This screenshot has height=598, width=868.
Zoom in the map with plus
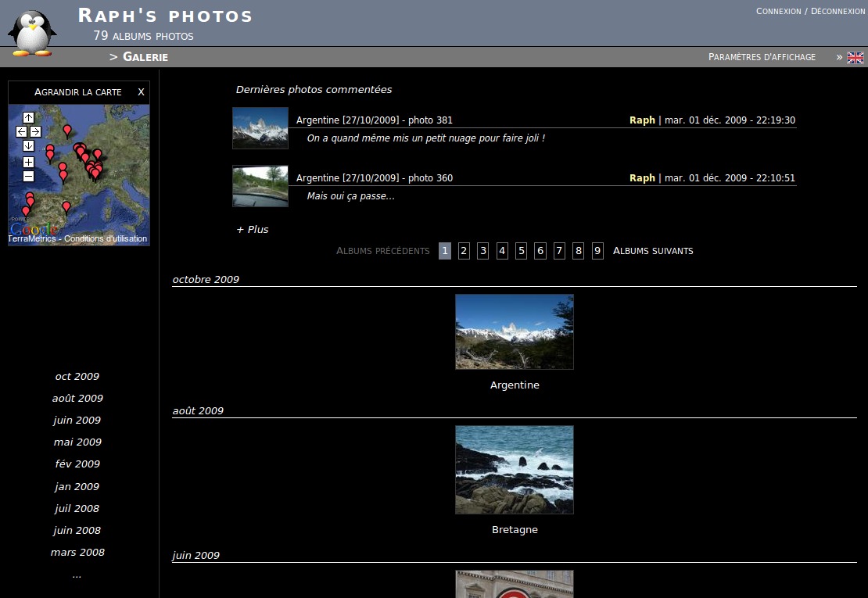click(x=28, y=162)
